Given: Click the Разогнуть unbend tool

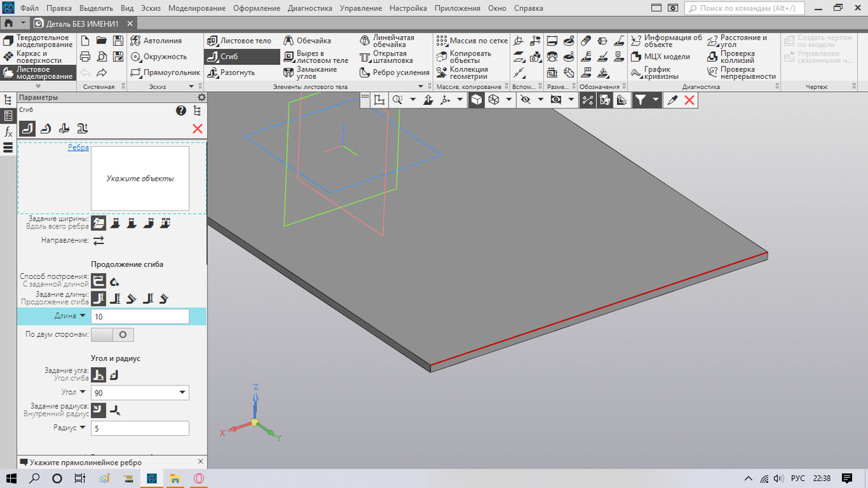Looking at the screenshot, I should (x=231, y=72).
